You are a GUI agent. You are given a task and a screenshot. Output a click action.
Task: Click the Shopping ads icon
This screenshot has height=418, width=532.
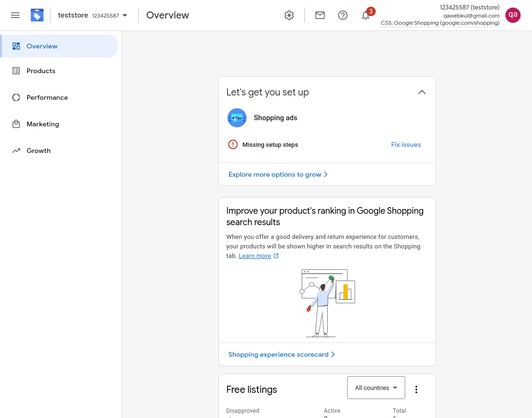click(x=237, y=118)
